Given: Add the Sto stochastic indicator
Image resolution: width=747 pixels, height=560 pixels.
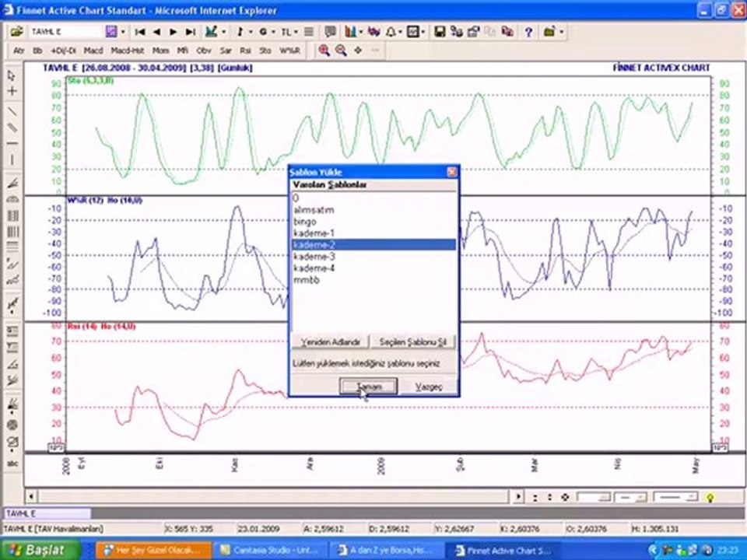Looking at the screenshot, I should [265, 51].
